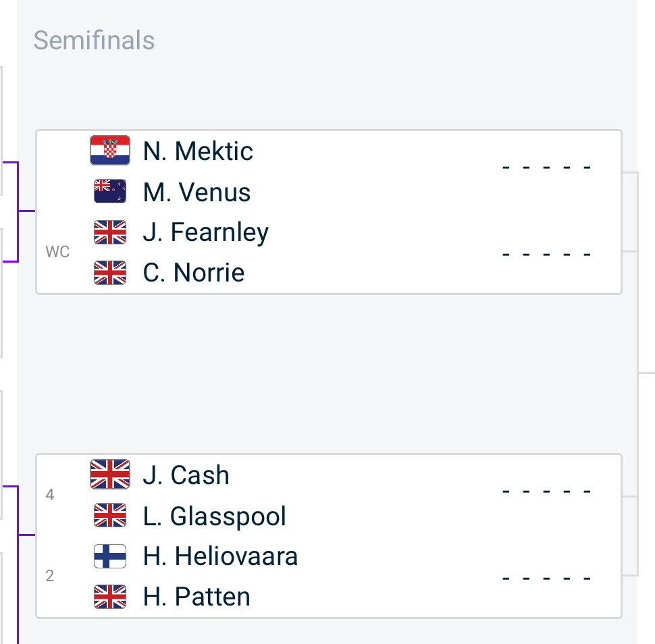
Task: Select J. Fearnley player name
Action: [x=206, y=232]
